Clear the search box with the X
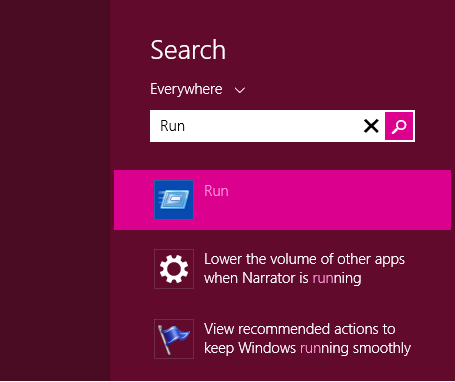 pos(371,126)
